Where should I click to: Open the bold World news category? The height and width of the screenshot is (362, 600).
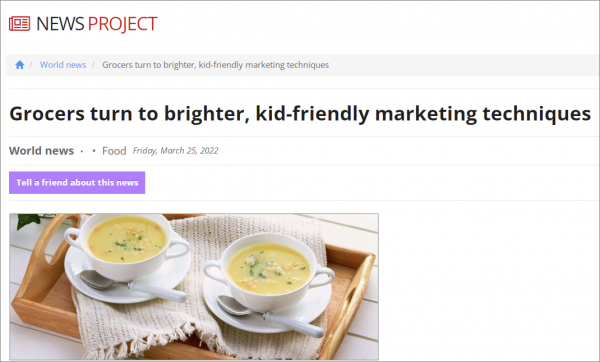tap(41, 151)
